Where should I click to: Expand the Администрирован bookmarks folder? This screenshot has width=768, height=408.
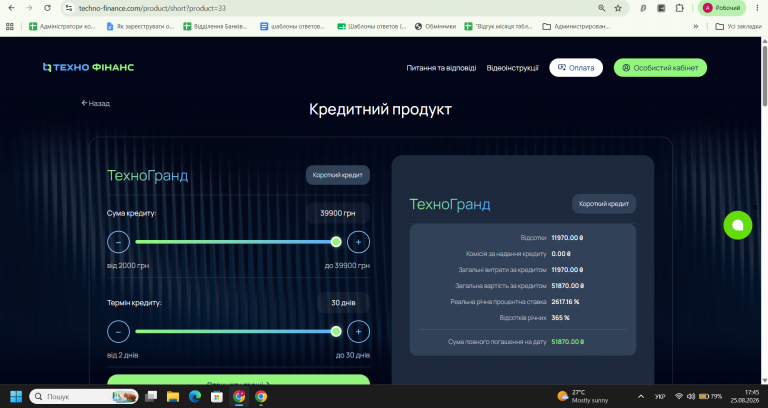click(x=576, y=26)
